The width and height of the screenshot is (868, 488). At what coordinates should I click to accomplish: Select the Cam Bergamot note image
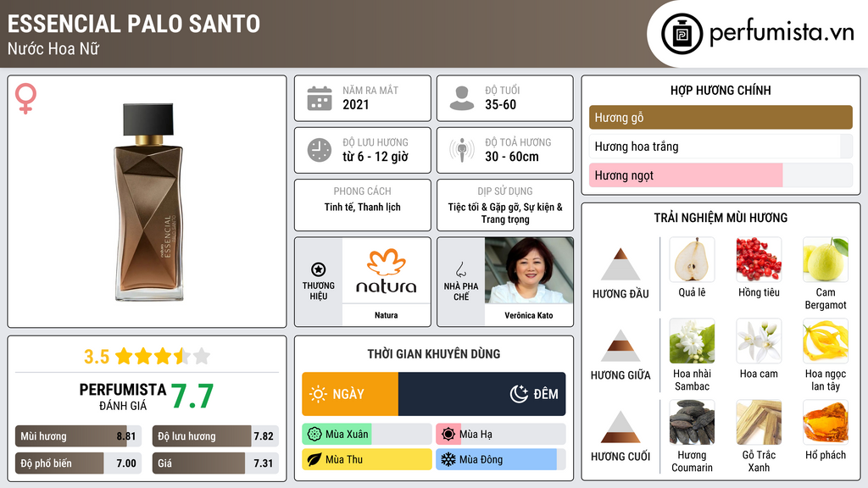pyautogui.click(x=826, y=259)
